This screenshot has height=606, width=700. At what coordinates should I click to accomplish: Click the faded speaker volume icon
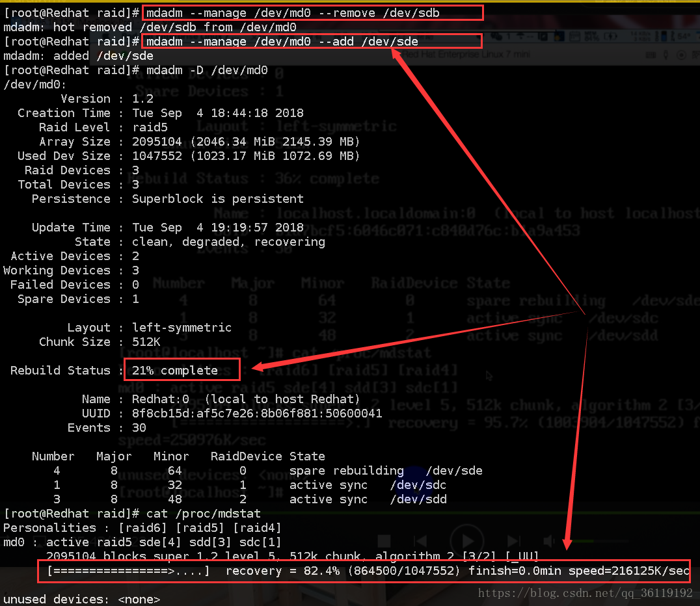548,541
